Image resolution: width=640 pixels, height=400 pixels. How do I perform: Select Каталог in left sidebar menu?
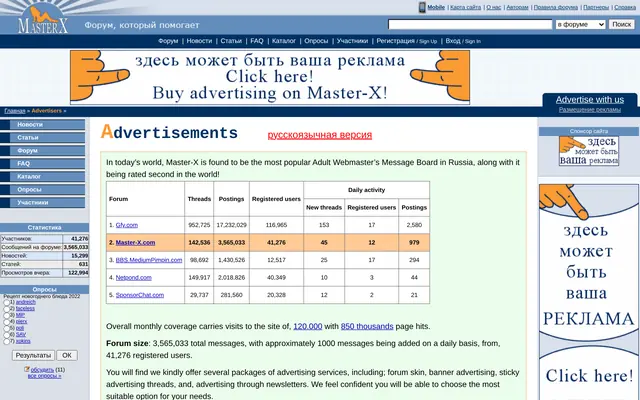point(42,177)
